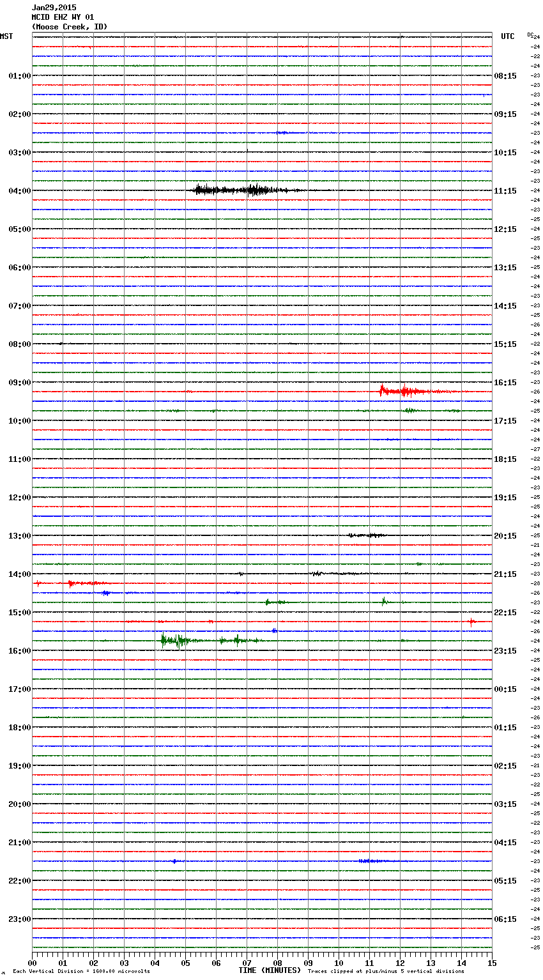Screen dimensions: 543x980
Task: Click the 07 minute tick on x-axis
Action: tap(247, 963)
